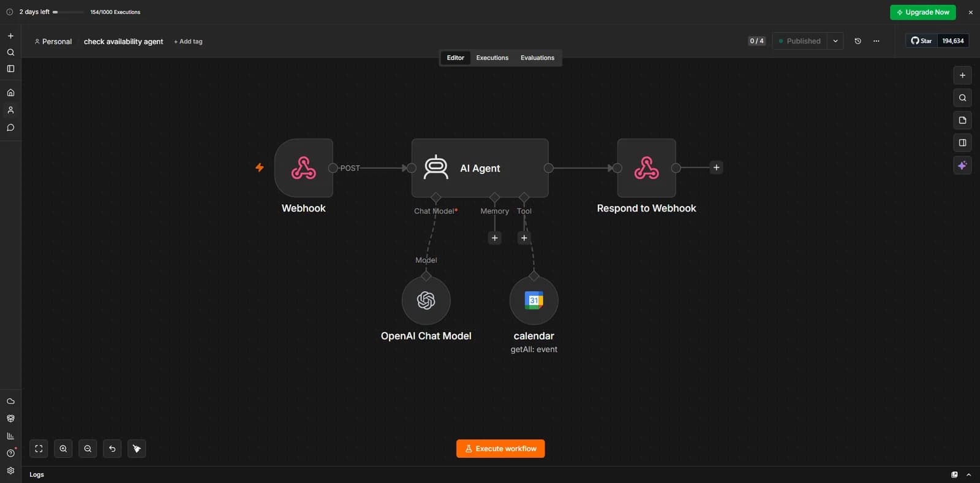Open canvas node search in right toolbar

[962, 98]
